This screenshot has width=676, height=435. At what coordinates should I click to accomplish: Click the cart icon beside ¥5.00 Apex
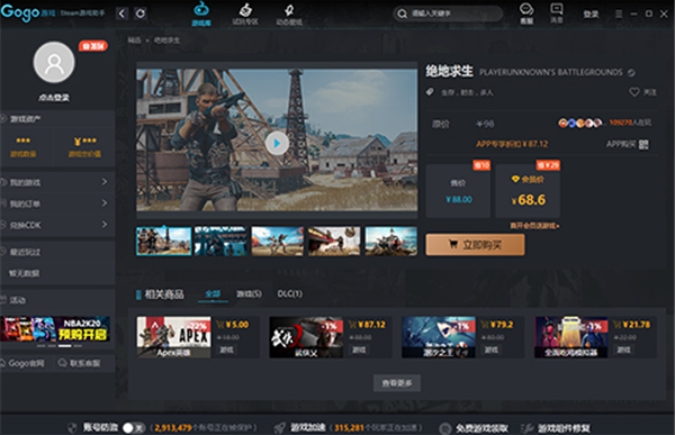coord(220,325)
